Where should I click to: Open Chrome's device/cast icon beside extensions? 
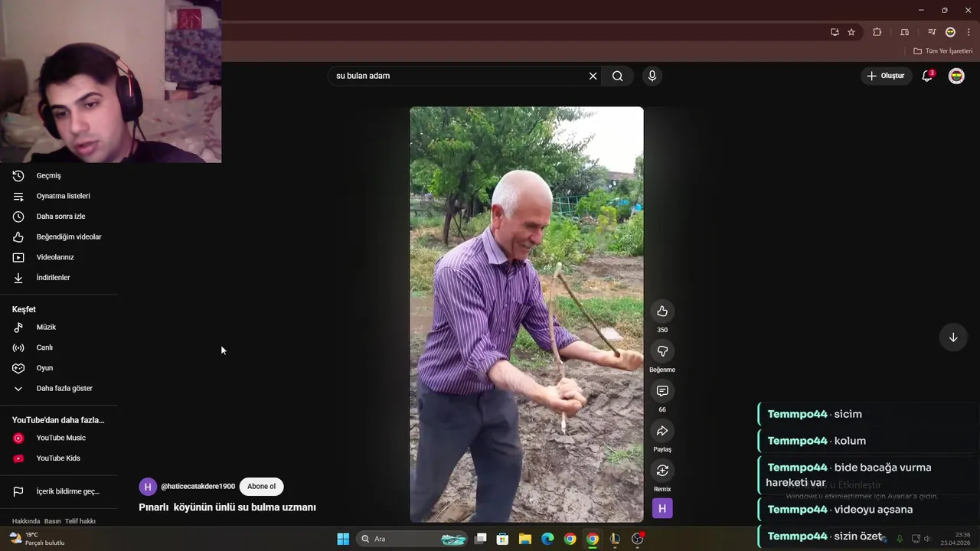(x=904, y=32)
